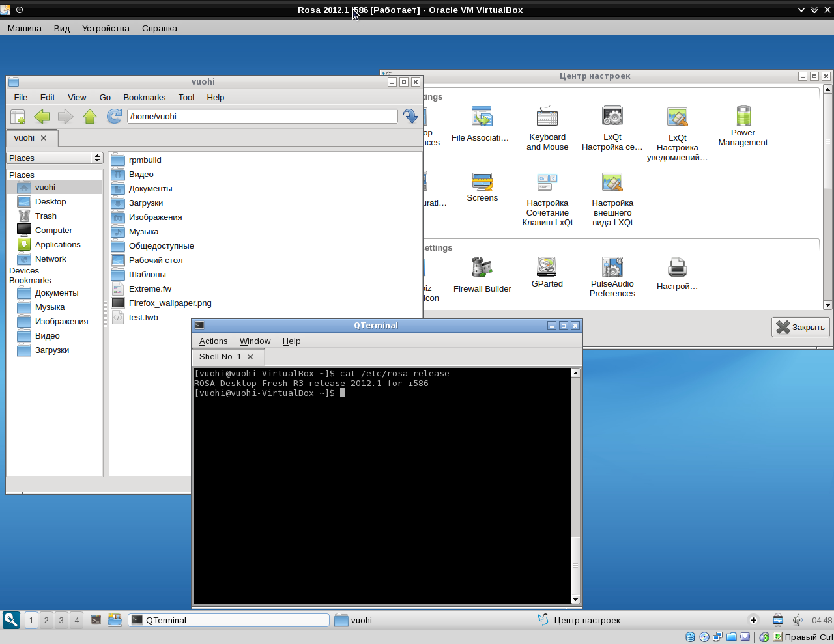This screenshot has height=644, width=834.
Task: Open the Bookmarks menu in file manager
Action: [x=145, y=98]
